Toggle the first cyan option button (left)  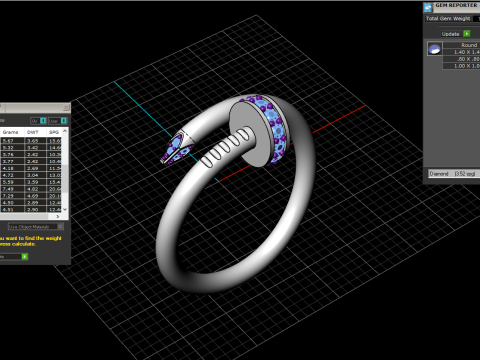tap(43, 121)
